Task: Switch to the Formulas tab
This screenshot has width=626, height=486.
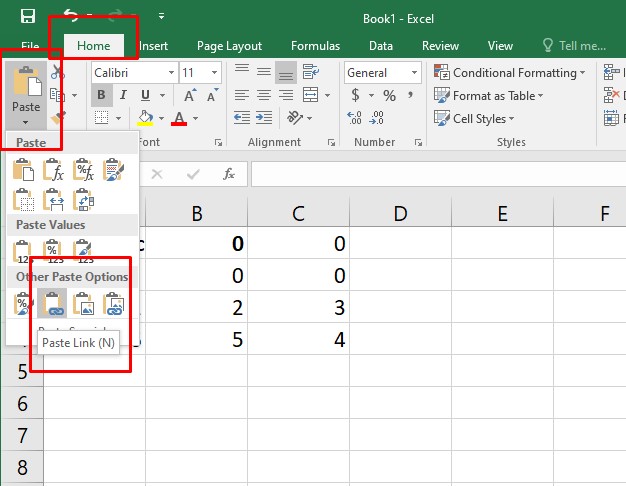Action: [315, 46]
